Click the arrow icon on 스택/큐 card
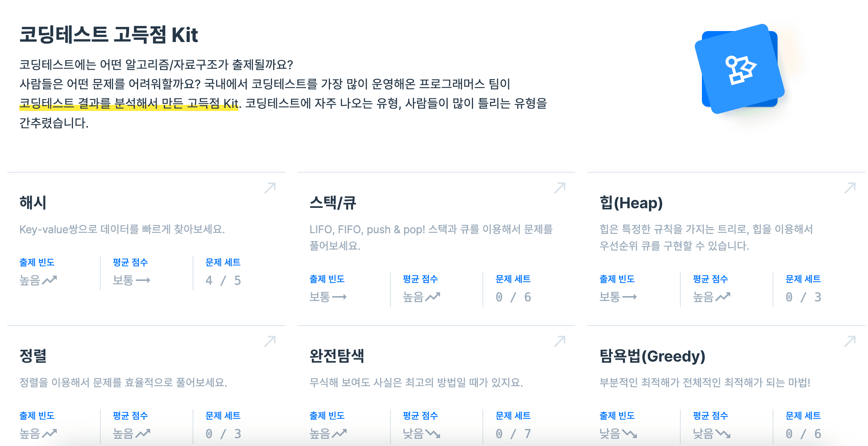868x446 pixels. 560,188
